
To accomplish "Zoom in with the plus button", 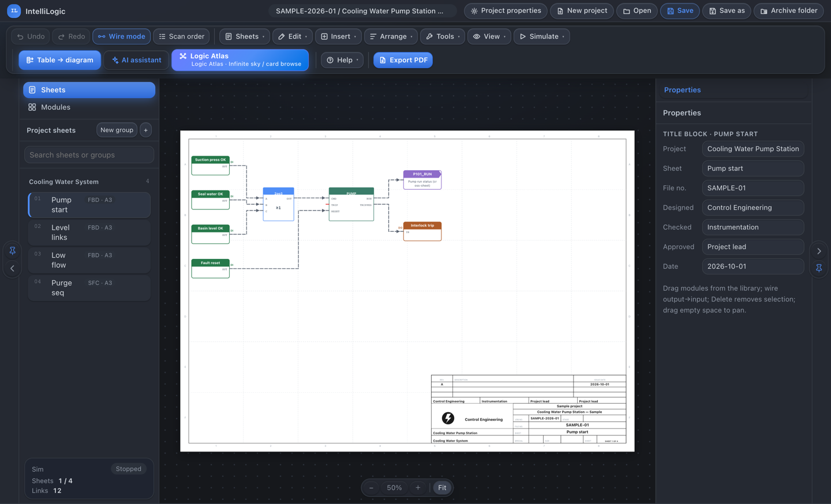I will pos(418,488).
